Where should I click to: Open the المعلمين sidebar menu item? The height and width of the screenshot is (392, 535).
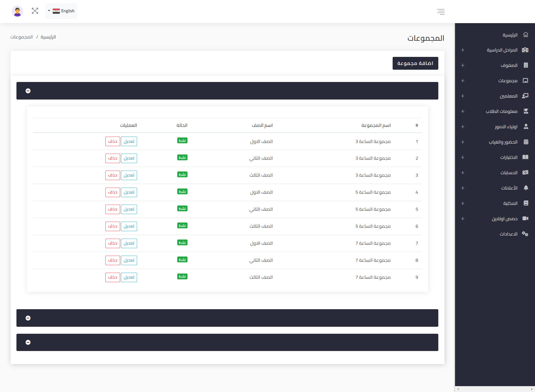click(508, 96)
